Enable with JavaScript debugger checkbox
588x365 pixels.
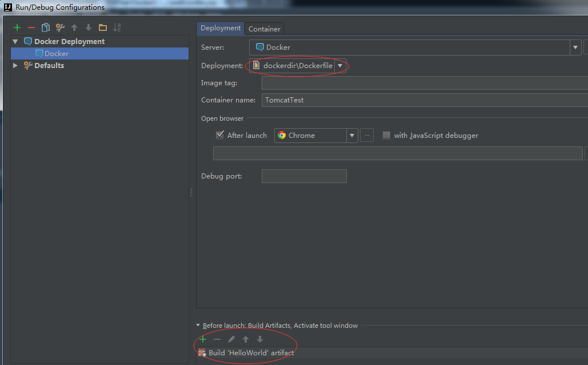[x=386, y=135]
